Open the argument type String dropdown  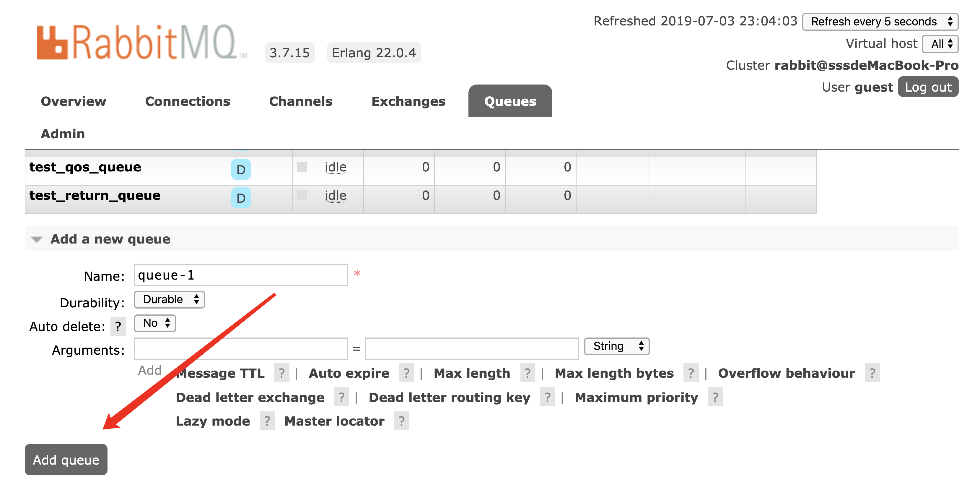pyautogui.click(x=617, y=346)
